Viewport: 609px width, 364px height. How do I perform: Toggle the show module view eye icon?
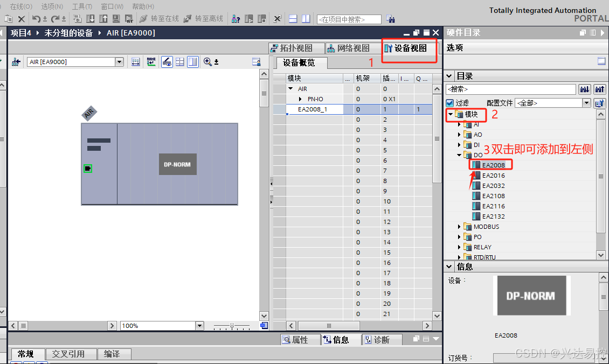click(167, 62)
